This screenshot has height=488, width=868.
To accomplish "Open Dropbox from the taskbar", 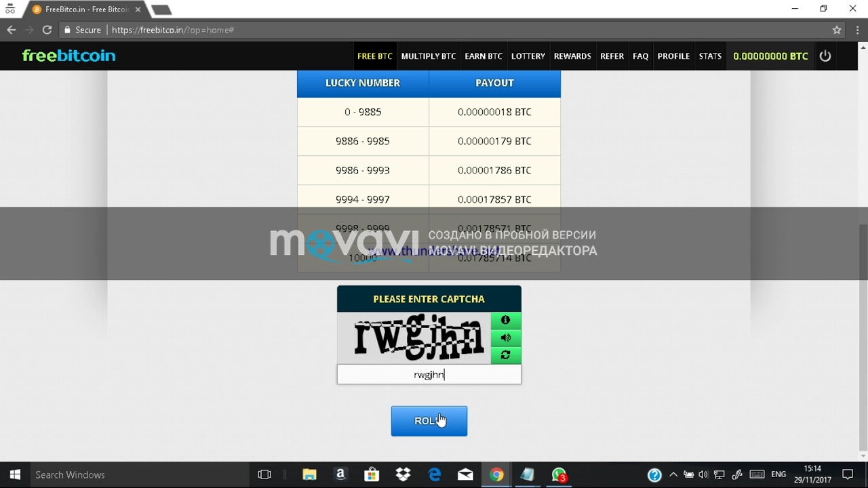I will [x=403, y=474].
